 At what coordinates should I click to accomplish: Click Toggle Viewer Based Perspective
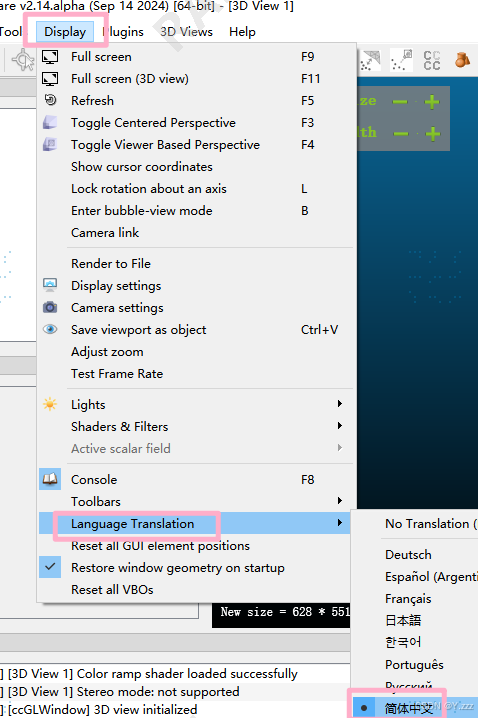coord(196,145)
